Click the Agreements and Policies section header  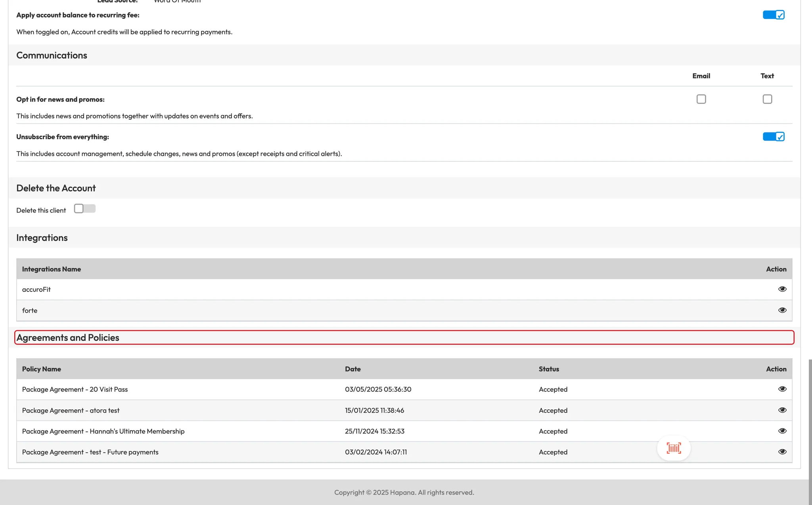coord(68,338)
